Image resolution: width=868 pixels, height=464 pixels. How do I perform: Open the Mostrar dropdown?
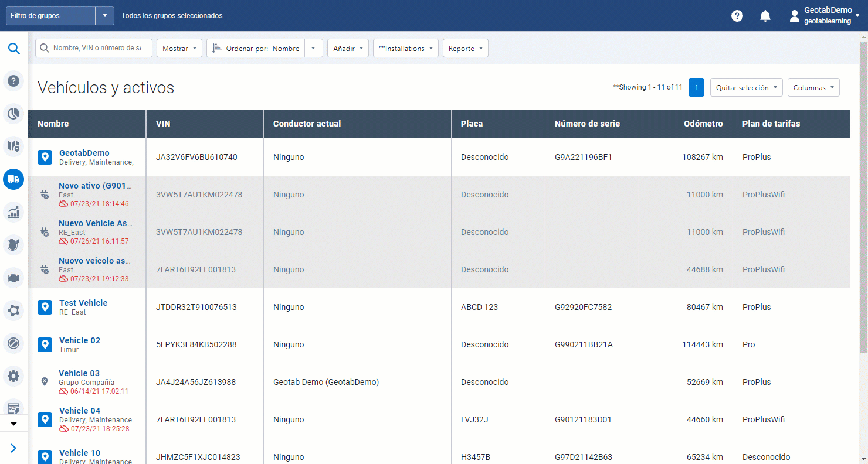(x=179, y=49)
